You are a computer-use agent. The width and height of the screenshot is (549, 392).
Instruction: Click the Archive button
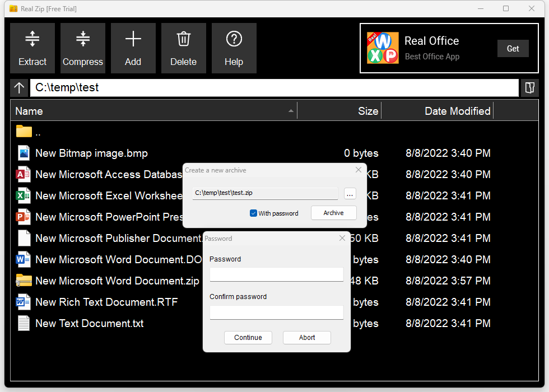click(334, 213)
